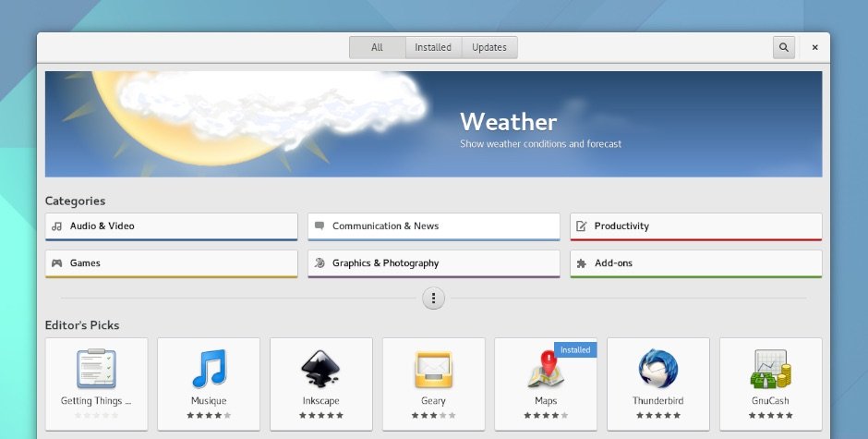Click the puzzle piece icon beside Add-ons

coord(581,263)
